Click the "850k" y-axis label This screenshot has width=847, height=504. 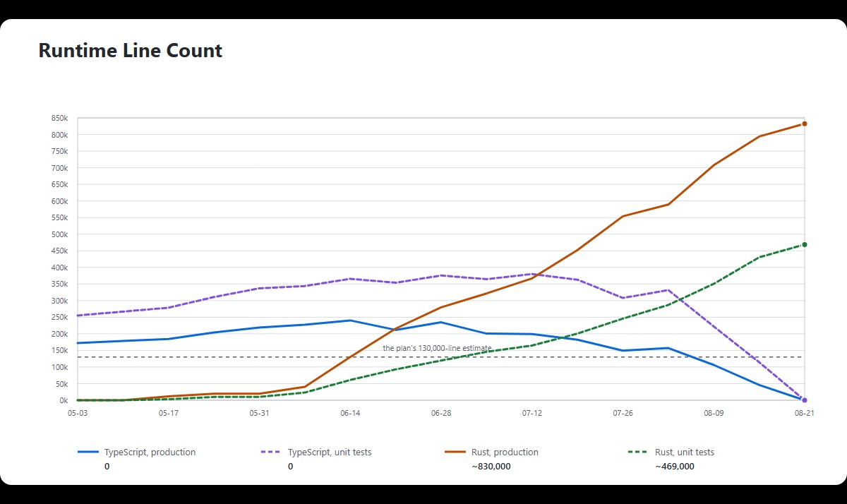[x=59, y=118]
